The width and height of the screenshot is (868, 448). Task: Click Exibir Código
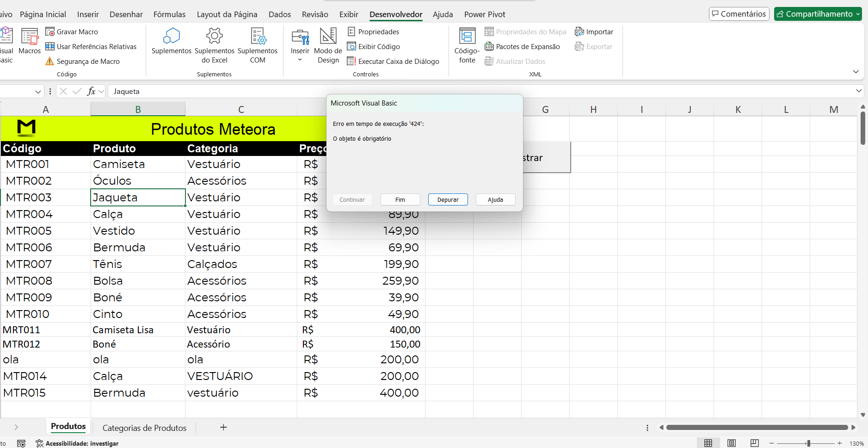pos(373,46)
